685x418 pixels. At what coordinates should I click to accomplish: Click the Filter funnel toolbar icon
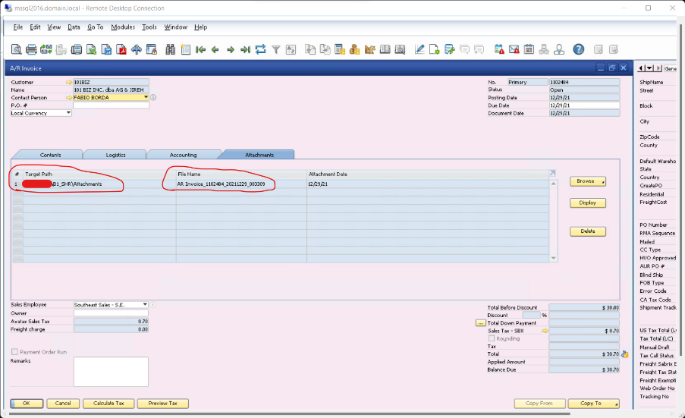tap(275, 48)
